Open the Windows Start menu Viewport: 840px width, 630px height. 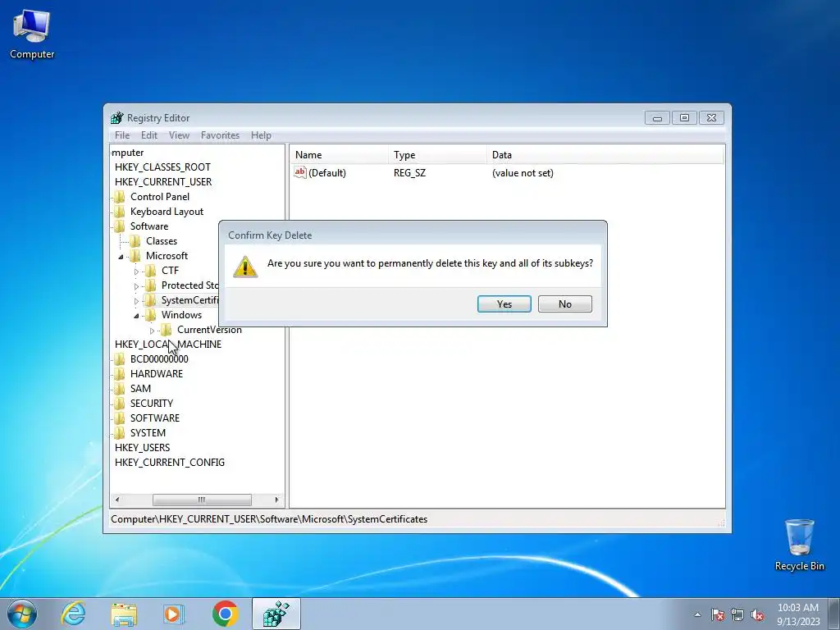(x=22, y=614)
